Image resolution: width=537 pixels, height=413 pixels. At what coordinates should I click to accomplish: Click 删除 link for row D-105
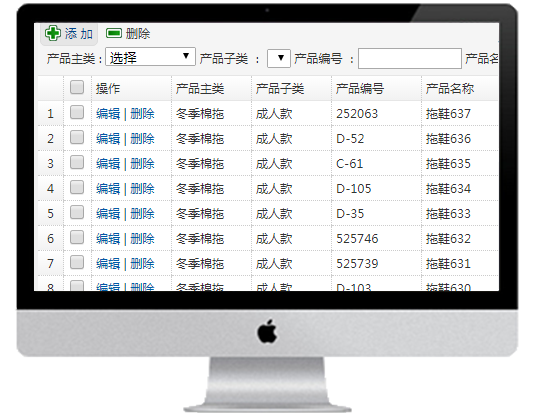tap(142, 189)
